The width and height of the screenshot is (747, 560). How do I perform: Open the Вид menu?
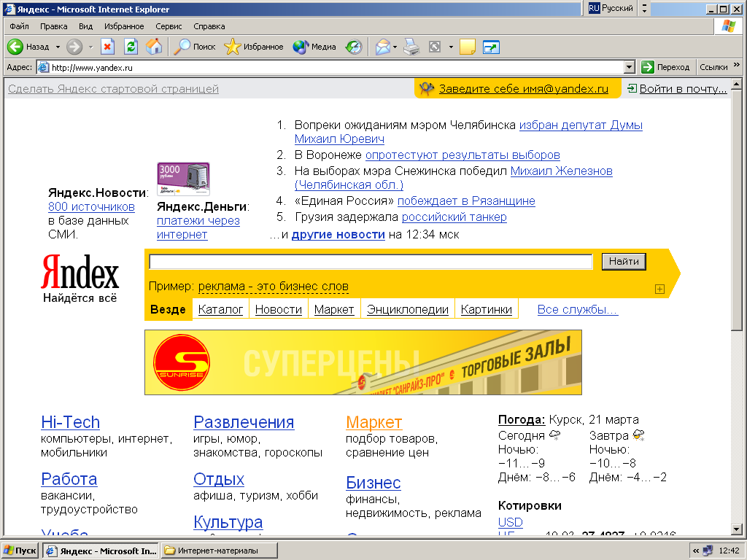click(x=86, y=26)
